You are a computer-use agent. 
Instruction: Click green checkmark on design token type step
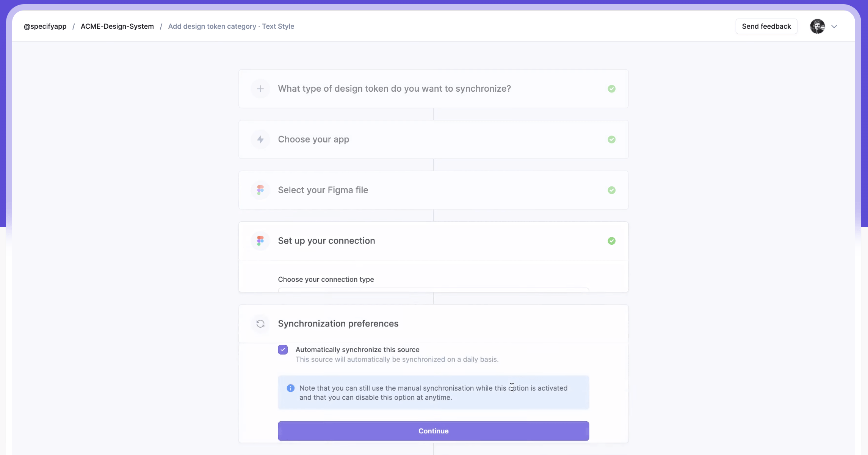611,89
